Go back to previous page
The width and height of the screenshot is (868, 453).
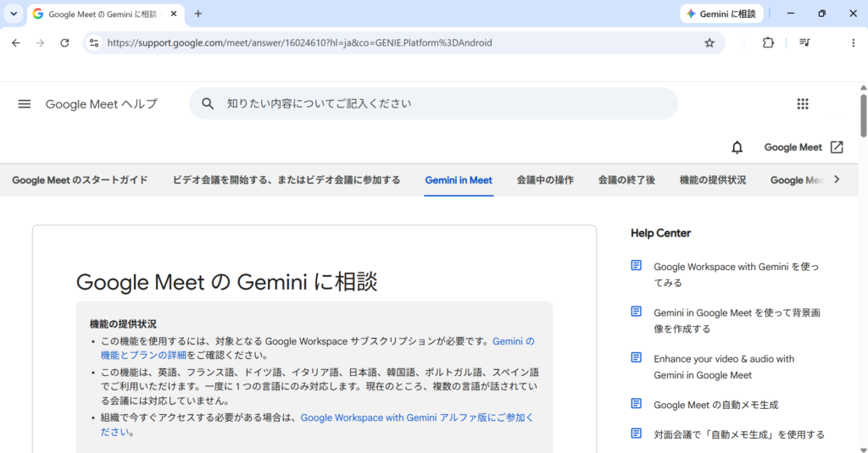pyautogui.click(x=16, y=42)
